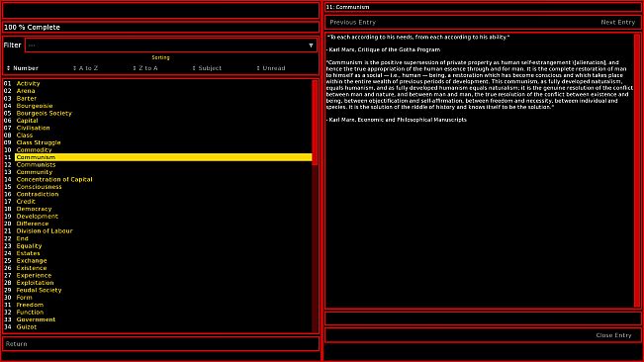Go to Next Entry
Viewport: 644px width, 362px height.
[617, 22]
